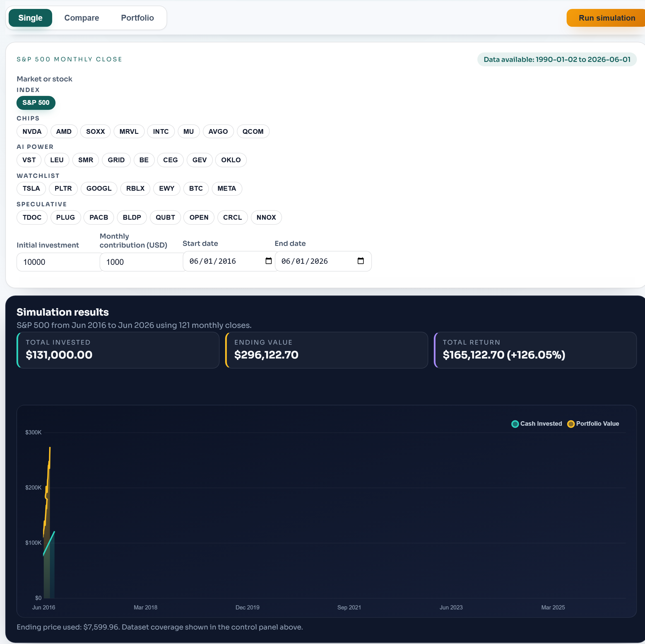Pick the CEG ticker chip

(x=170, y=160)
